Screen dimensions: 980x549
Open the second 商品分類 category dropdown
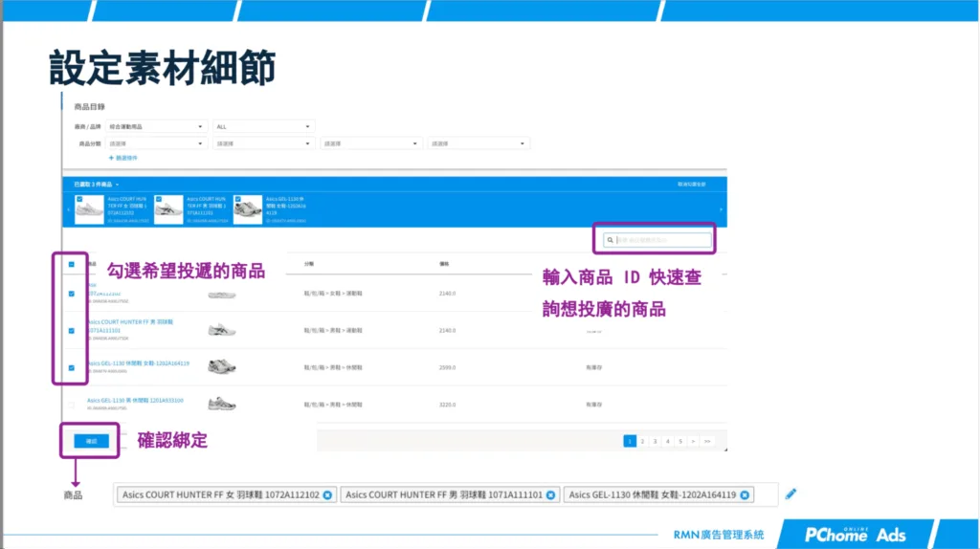(262, 143)
